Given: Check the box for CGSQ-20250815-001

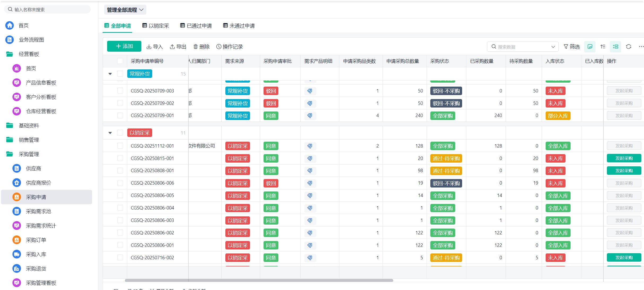Looking at the screenshot, I should 120,158.
